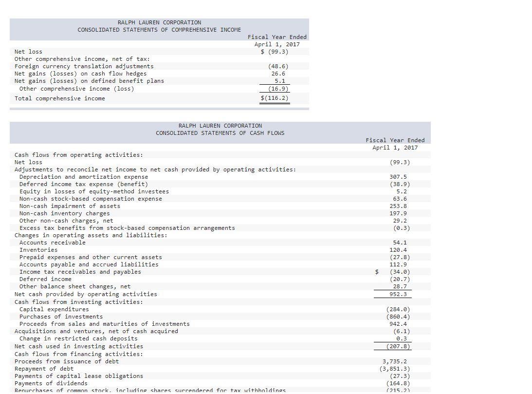Click the 5.1 defined benefit plans value
This screenshot has height=394, width=532.
click(x=280, y=81)
